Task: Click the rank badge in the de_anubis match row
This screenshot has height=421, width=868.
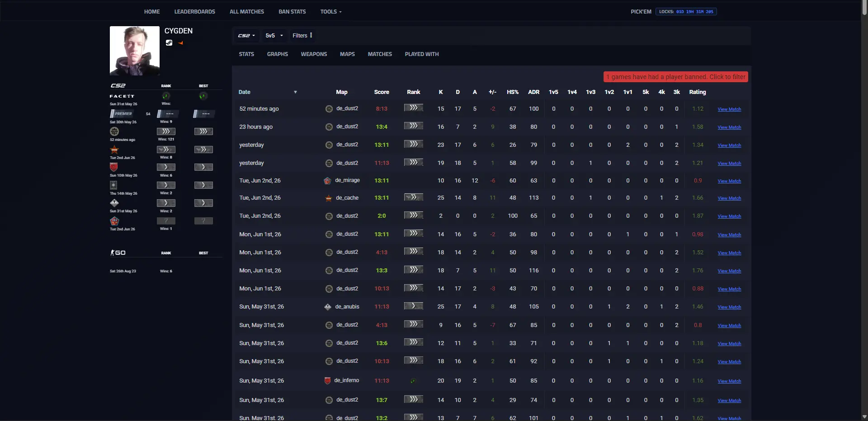Action: [414, 306]
